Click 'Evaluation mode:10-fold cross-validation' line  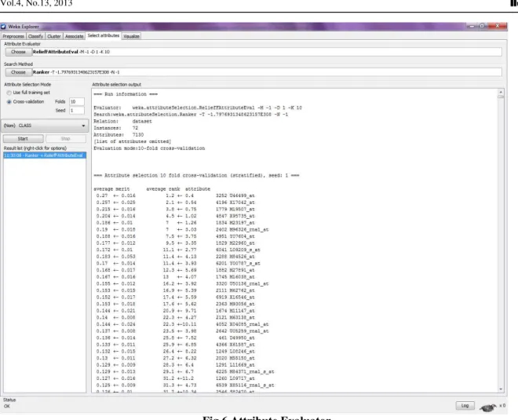[x=149, y=148]
